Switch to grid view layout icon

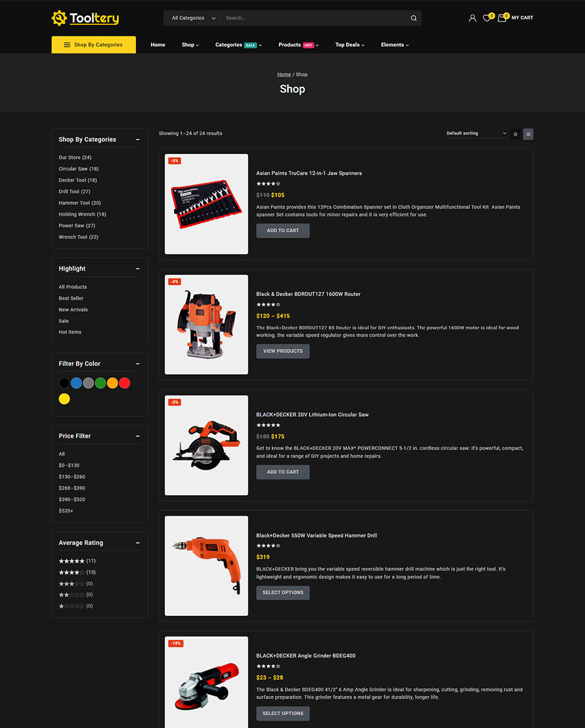515,134
